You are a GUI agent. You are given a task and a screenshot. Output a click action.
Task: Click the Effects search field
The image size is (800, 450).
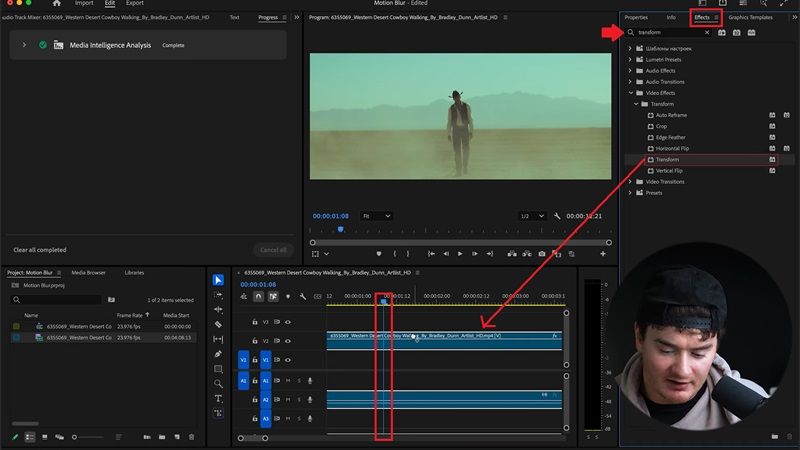click(668, 33)
